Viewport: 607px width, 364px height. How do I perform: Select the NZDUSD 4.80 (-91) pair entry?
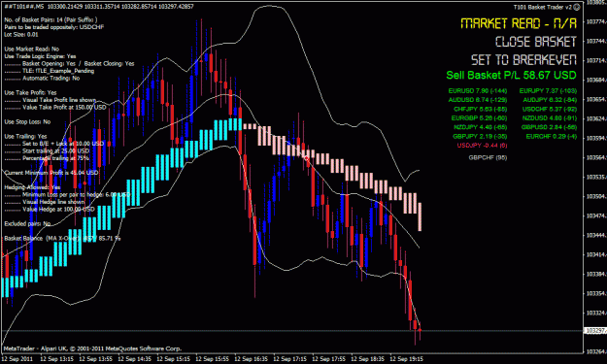coord(550,118)
